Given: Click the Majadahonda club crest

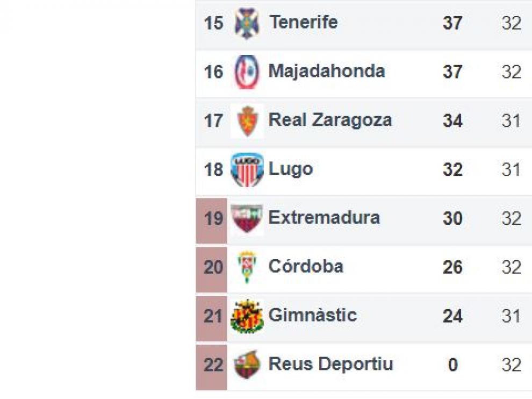Looking at the screenshot, I should [247, 72].
